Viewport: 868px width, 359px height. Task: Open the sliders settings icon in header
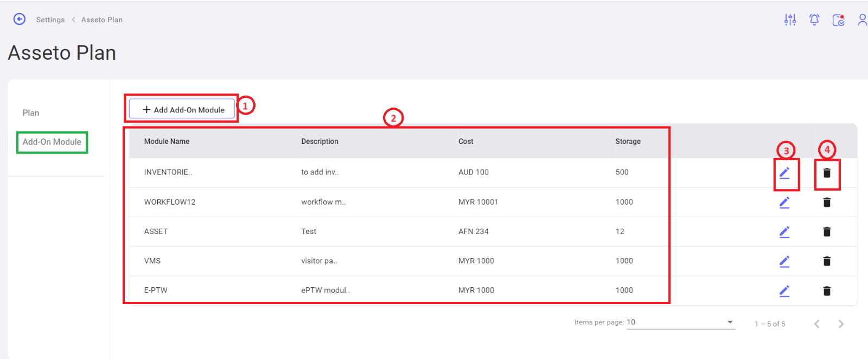pyautogui.click(x=790, y=20)
